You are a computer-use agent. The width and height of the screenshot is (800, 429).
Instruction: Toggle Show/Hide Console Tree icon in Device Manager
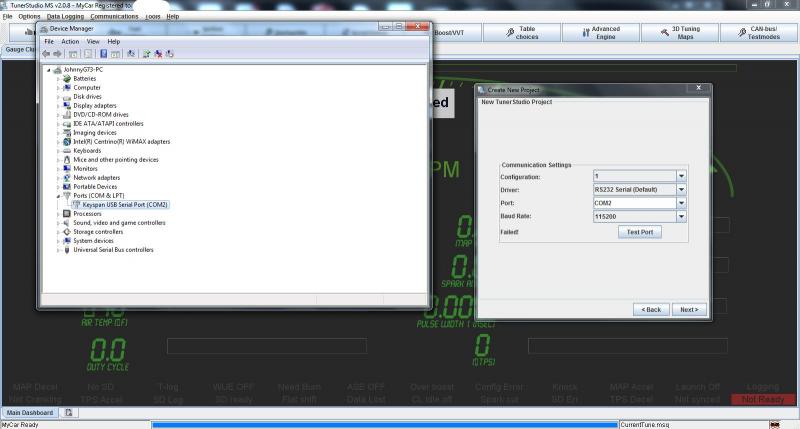click(73, 54)
